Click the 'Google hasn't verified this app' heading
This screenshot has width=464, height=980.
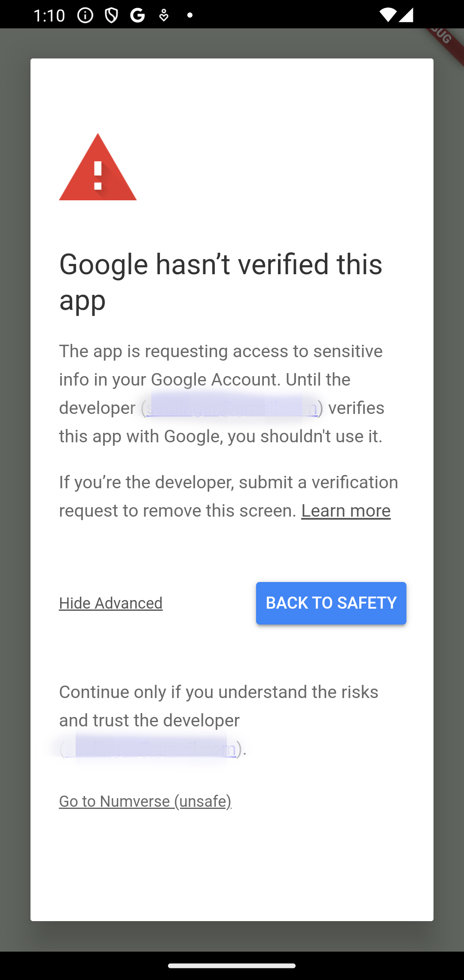[220, 282]
